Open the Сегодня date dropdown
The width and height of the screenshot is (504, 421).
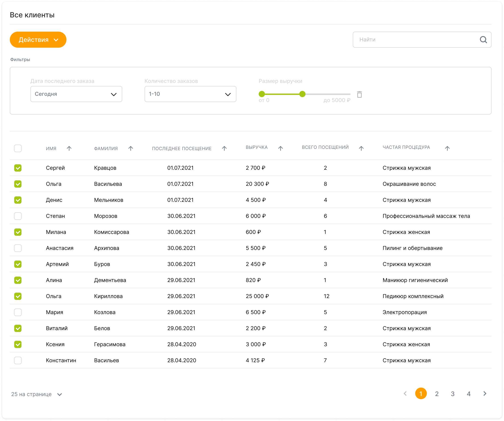click(76, 94)
